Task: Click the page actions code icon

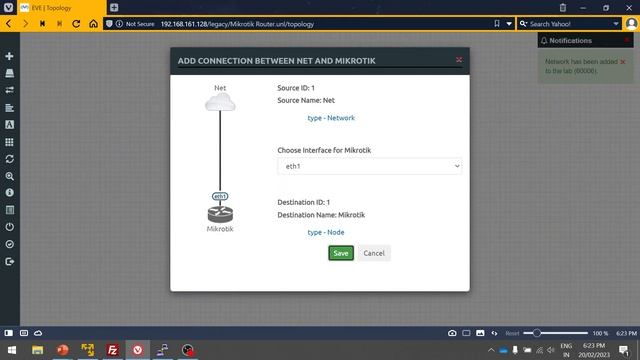Action: point(494,333)
